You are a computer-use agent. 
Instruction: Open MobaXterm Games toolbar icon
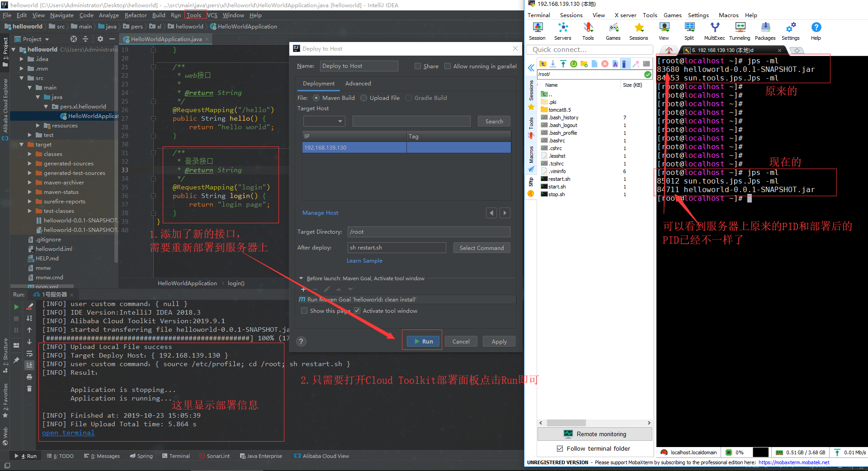tap(613, 32)
